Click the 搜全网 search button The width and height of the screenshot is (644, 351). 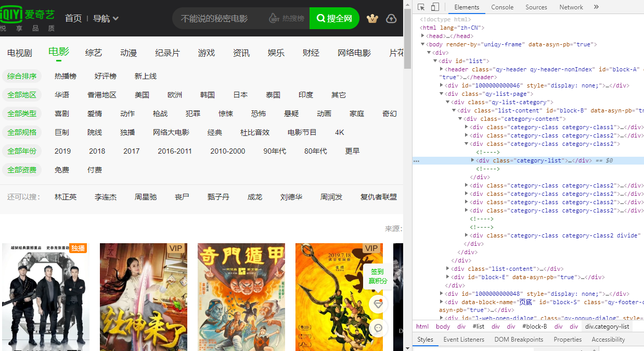(x=334, y=18)
